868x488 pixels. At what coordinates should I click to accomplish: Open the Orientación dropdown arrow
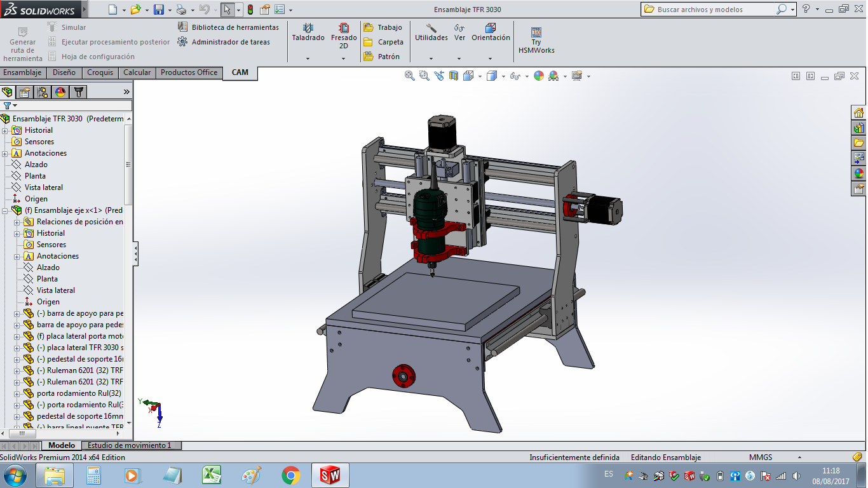(x=490, y=58)
